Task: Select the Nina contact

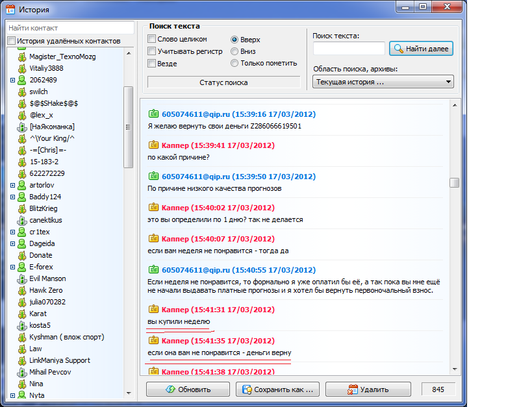Action: click(x=36, y=384)
